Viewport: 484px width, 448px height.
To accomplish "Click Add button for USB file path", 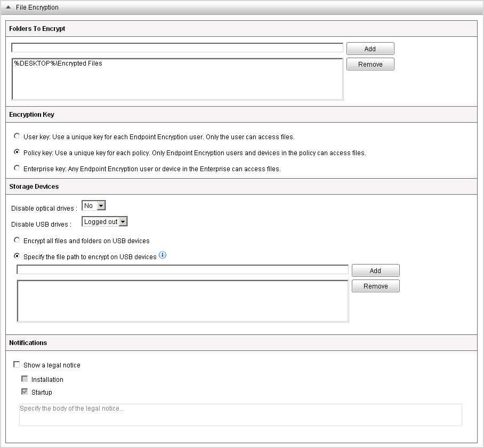I will tap(375, 270).
